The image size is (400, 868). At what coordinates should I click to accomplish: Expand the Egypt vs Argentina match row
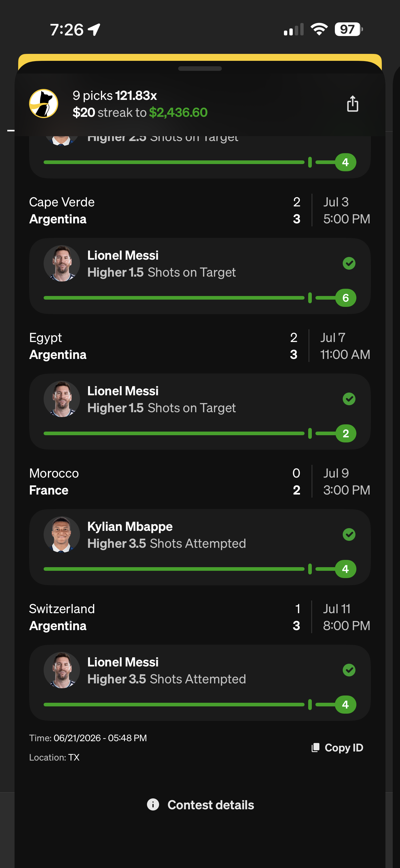[200, 346]
